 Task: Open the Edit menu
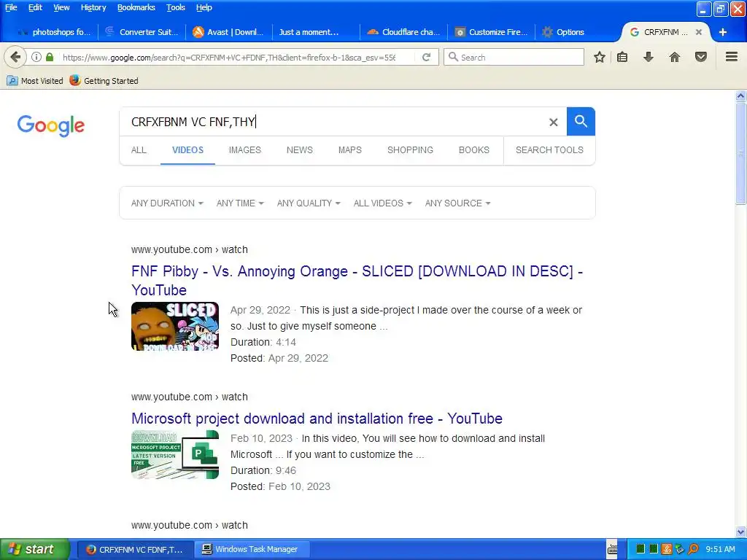[x=35, y=7]
